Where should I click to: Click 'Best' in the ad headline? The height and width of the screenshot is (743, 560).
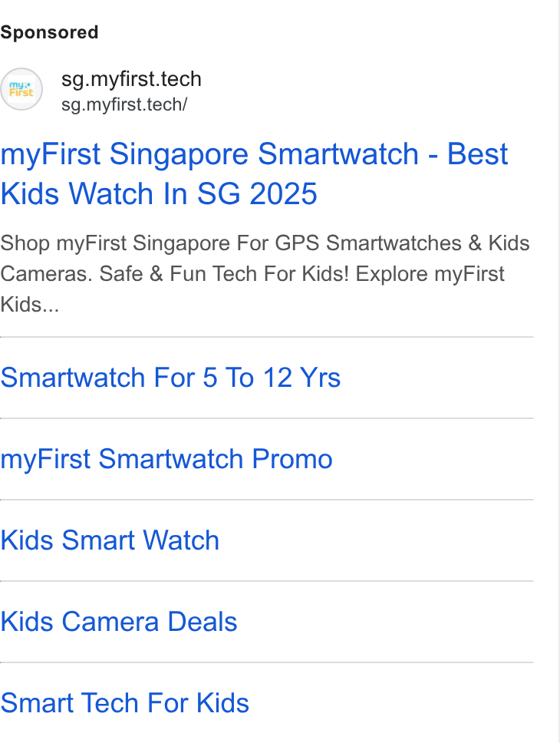tap(478, 154)
